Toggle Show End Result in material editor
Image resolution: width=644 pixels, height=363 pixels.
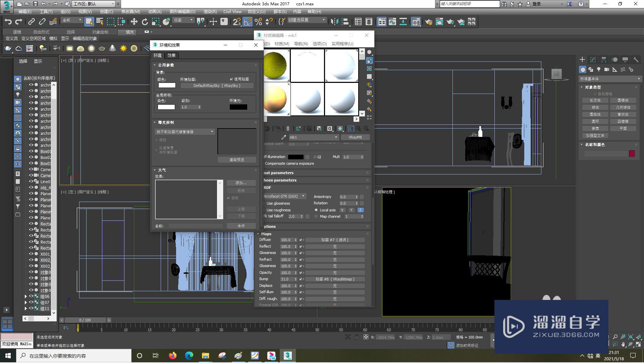pyautogui.click(x=351, y=128)
